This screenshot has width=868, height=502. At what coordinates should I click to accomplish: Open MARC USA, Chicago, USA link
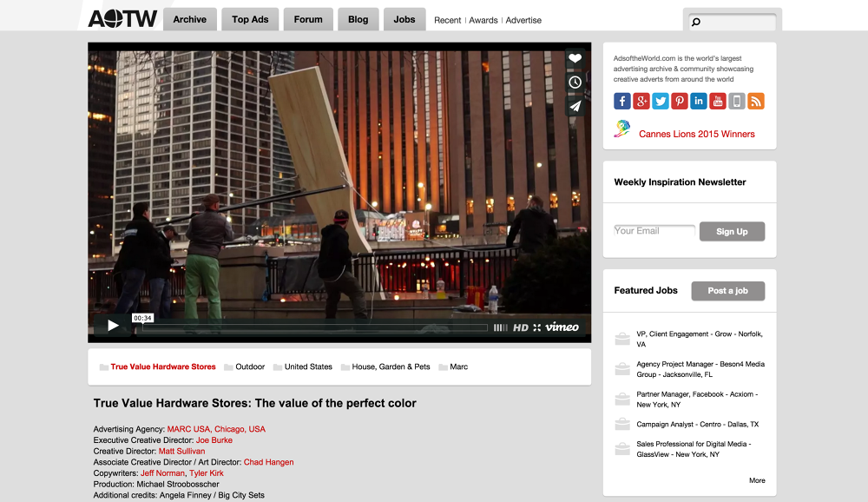[x=216, y=429]
